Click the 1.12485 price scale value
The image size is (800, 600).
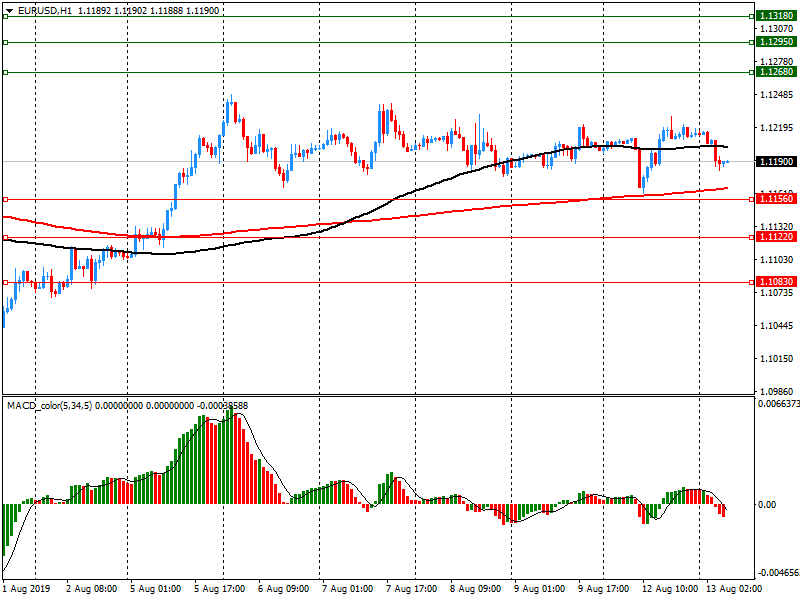(x=777, y=95)
